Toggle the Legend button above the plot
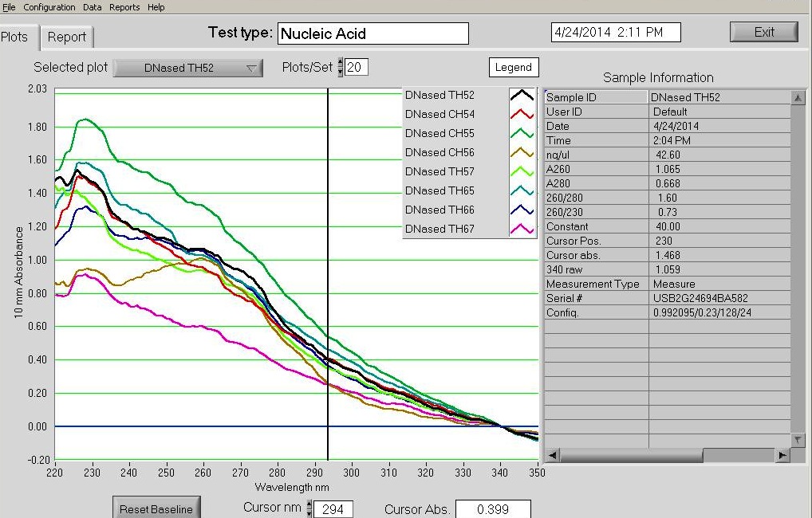The width and height of the screenshot is (812, 518). (x=513, y=68)
